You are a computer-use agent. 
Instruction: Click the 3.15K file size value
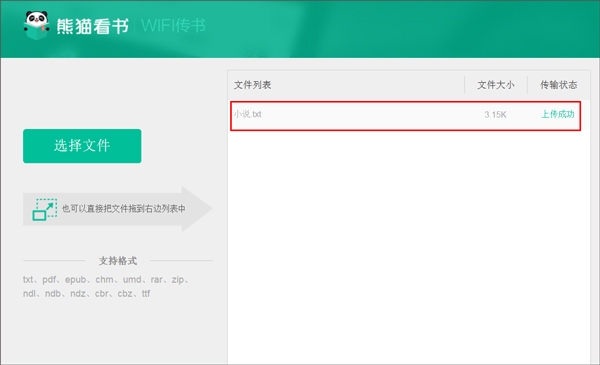(495, 114)
